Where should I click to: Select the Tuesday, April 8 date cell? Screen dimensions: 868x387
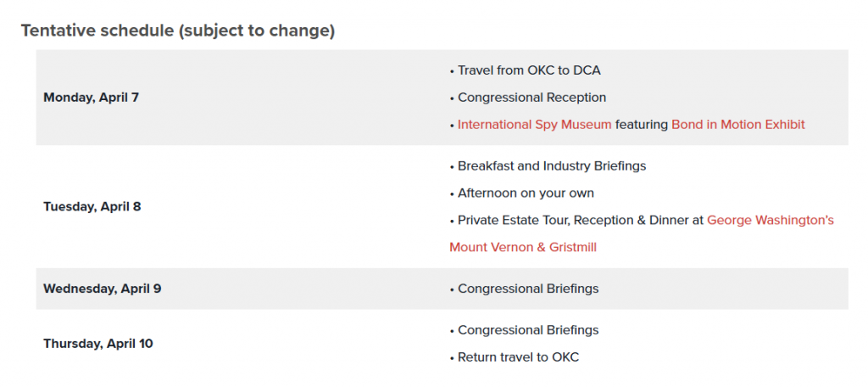[x=92, y=207]
